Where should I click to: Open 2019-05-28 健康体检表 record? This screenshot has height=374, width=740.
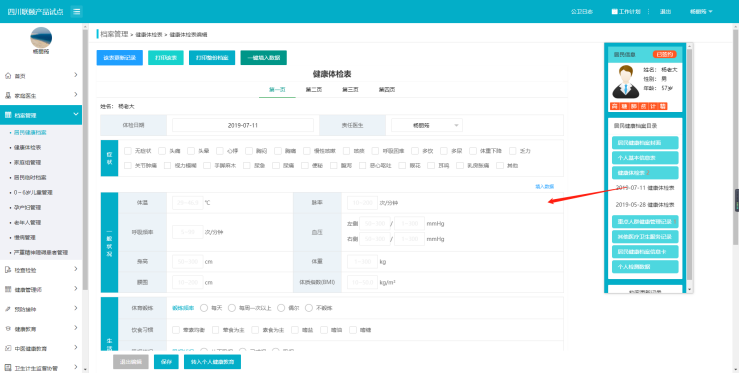(645, 205)
